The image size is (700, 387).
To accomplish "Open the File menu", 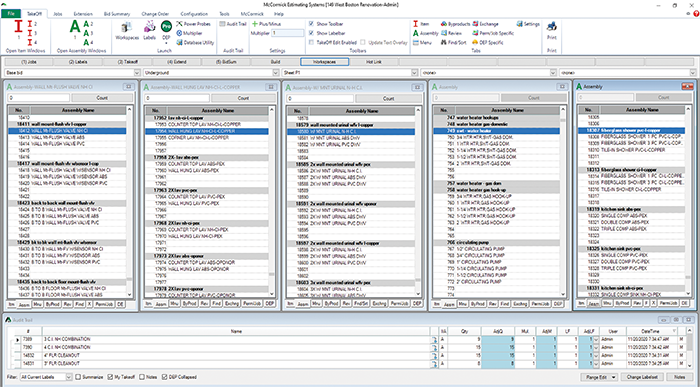I will 10,14.
